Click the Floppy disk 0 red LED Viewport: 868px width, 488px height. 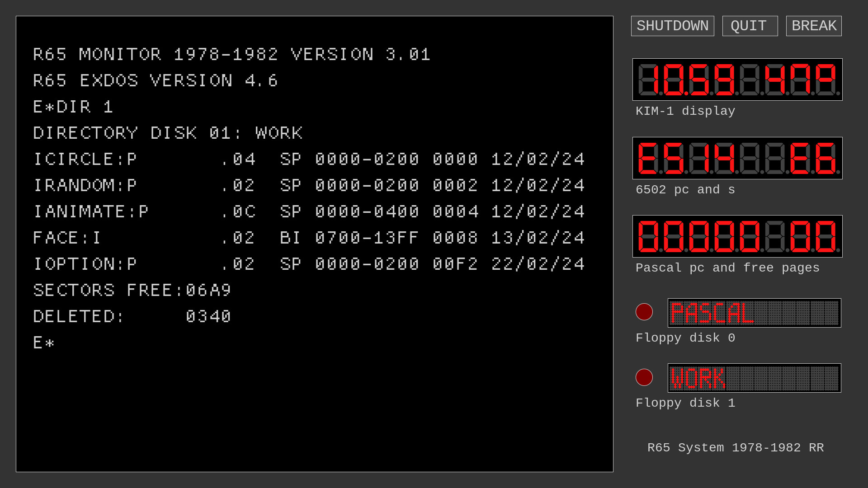coord(644,312)
